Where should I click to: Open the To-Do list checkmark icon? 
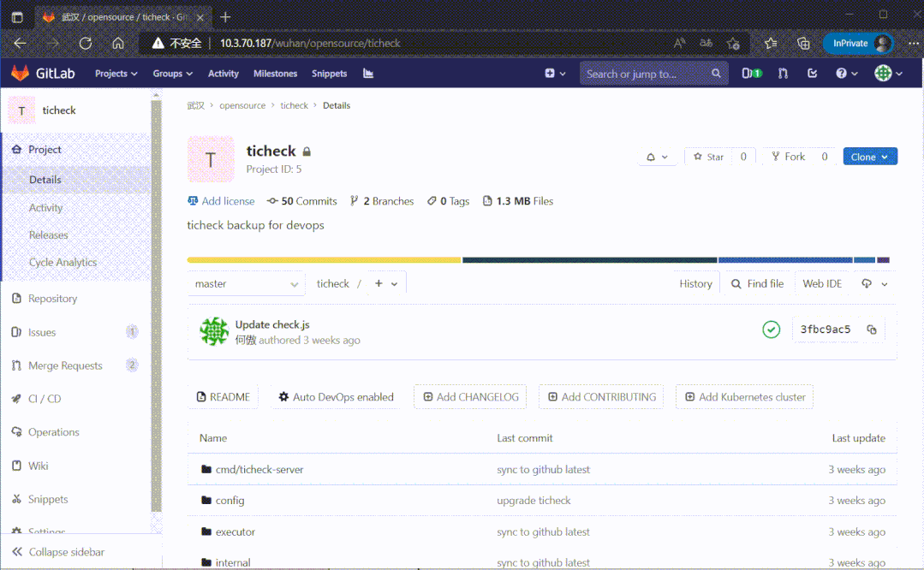click(x=812, y=74)
